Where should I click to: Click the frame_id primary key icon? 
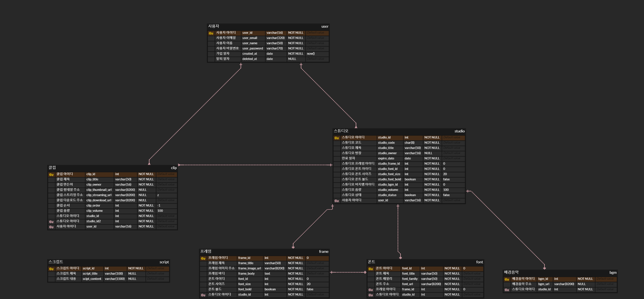click(x=203, y=258)
